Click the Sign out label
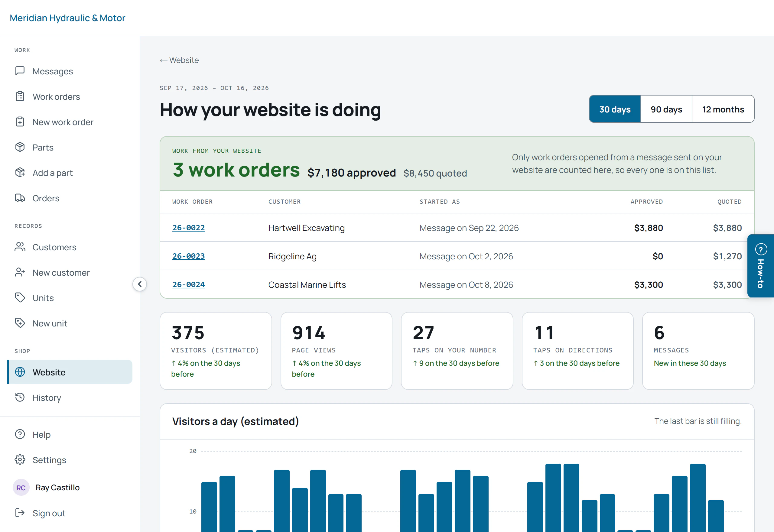Screen dimensions: 774x532 [49, 513]
